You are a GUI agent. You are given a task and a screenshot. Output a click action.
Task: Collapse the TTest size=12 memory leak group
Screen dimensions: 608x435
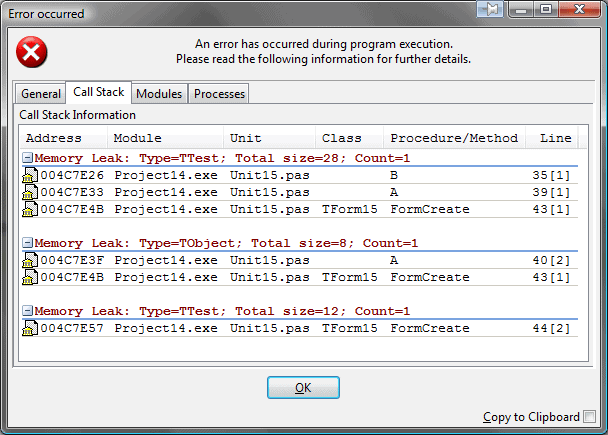(x=27, y=311)
